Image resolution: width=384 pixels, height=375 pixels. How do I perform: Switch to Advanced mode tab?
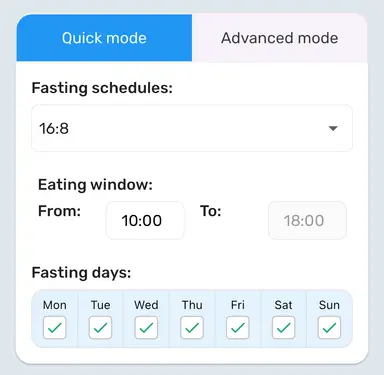point(280,38)
